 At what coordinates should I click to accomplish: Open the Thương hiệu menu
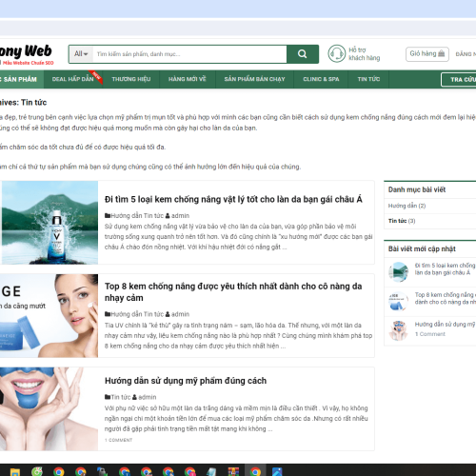131,79
